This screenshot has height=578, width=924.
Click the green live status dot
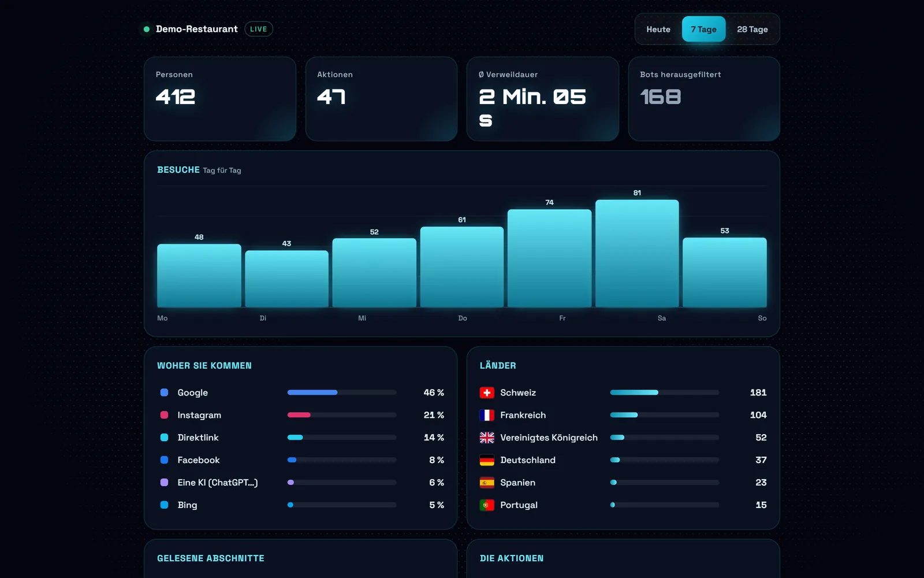pos(147,29)
